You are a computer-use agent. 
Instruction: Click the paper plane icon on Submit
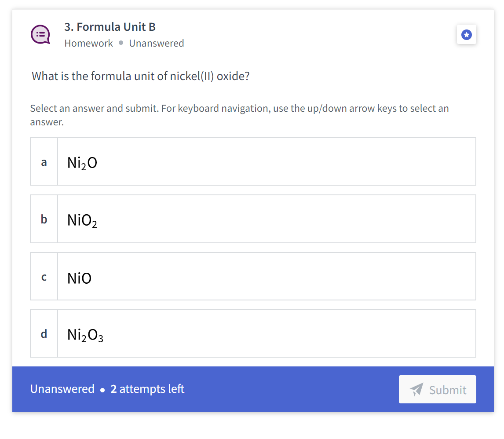tap(416, 389)
